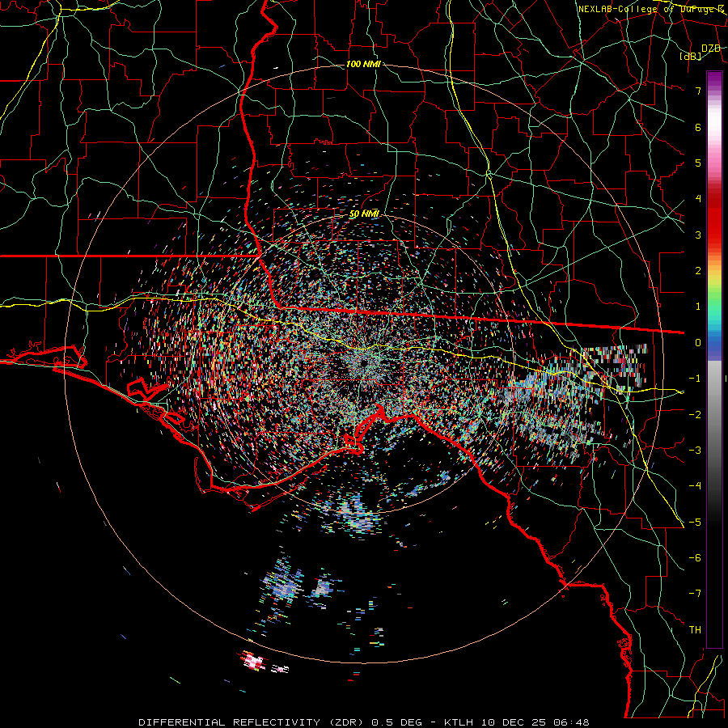This screenshot has height=728, width=728.
Task: Select the -7 value on color scale
Action: pos(695,594)
